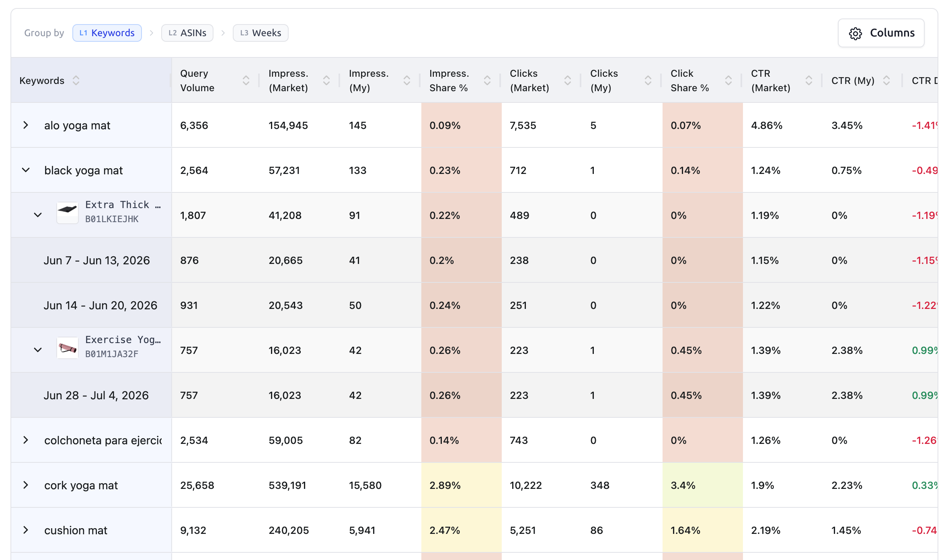Click the pink mat product thumbnail B01M1JA32F
The image size is (948, 560).
68,348
